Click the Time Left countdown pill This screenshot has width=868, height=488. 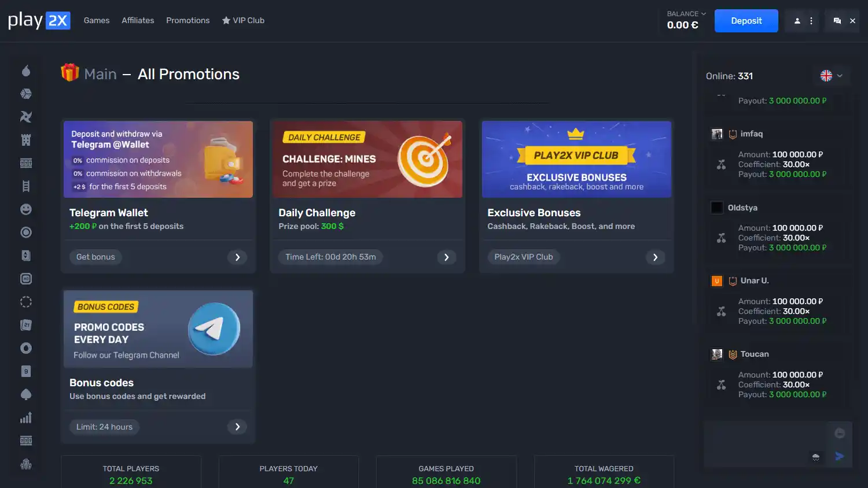point(330,257)
